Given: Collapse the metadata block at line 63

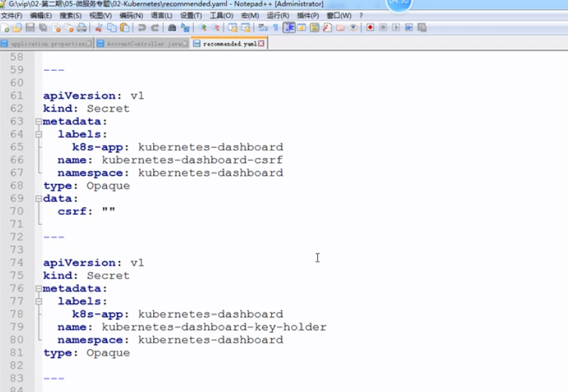Looking at the screenshot, I should coord(39,122).
